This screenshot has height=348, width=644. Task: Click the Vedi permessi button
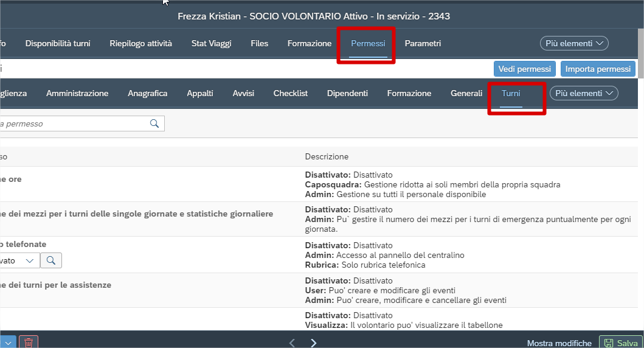[524, 69]
